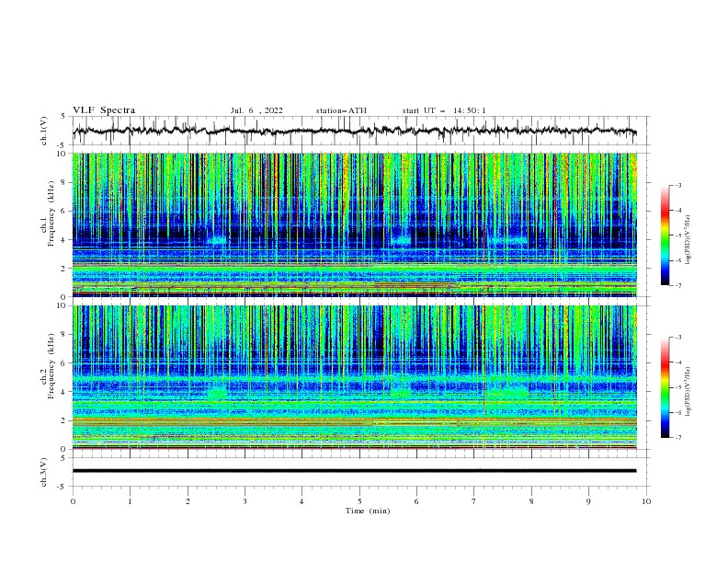The height and width of the screenshot is (563, 728).
Task: Click the "10" tick label on the time axis
Action: 646,501
